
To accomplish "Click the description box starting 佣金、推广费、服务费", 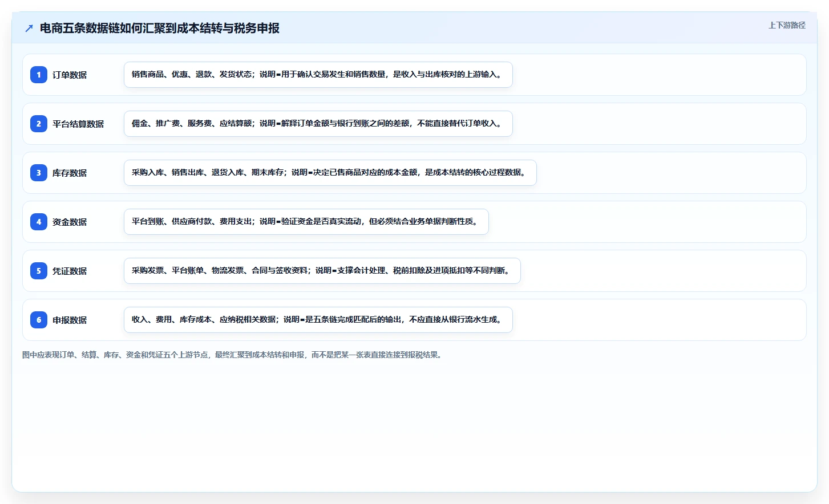I will tap(318, 124).
